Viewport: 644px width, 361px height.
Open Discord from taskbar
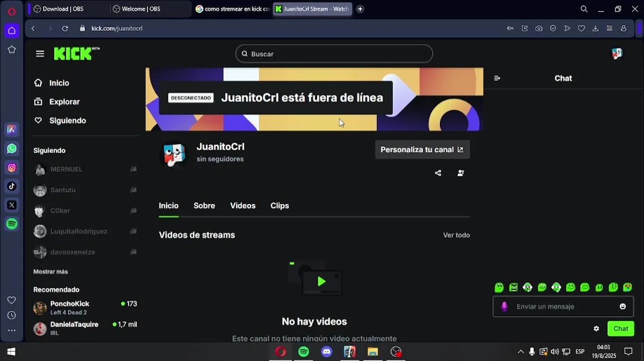[x=327, y=351]
